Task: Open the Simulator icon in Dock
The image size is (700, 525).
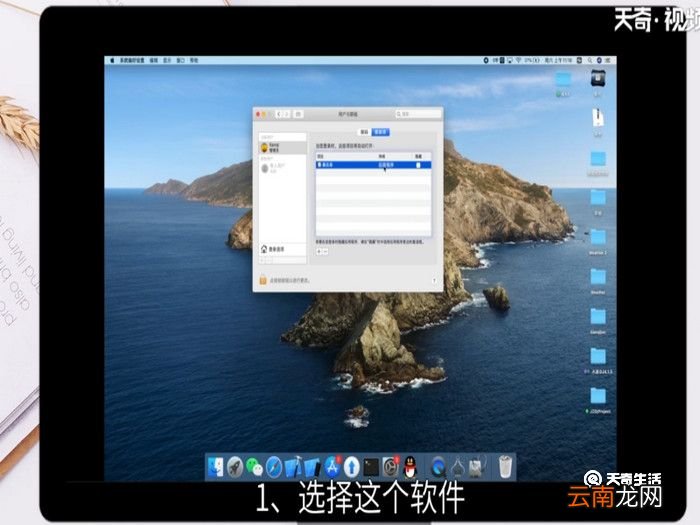Action: click(x=312, y=467)
